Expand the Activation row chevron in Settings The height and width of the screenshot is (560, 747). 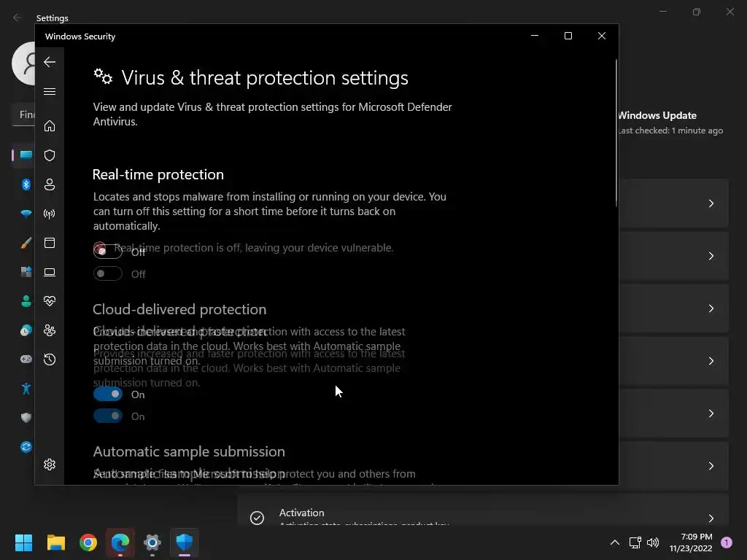click(711, 518)
